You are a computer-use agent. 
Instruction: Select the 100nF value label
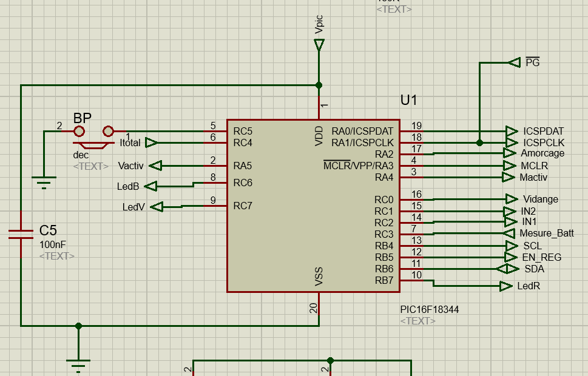pos(52,244)
